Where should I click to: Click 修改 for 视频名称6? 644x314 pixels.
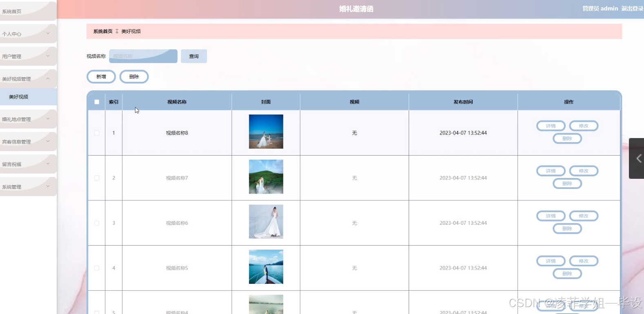point(584,216)
